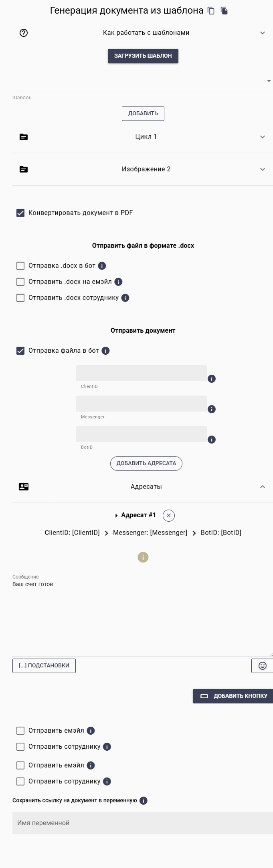Click the folder icon next to Изображение 2
The width and height of the screenshot is (273, 868).
point(24,169)
